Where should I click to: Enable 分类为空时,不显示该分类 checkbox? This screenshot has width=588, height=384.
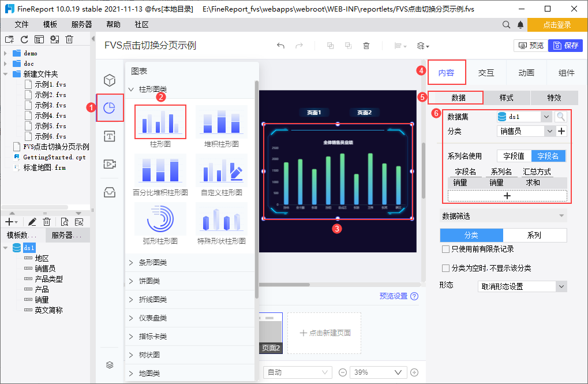(x=446, y=268)
